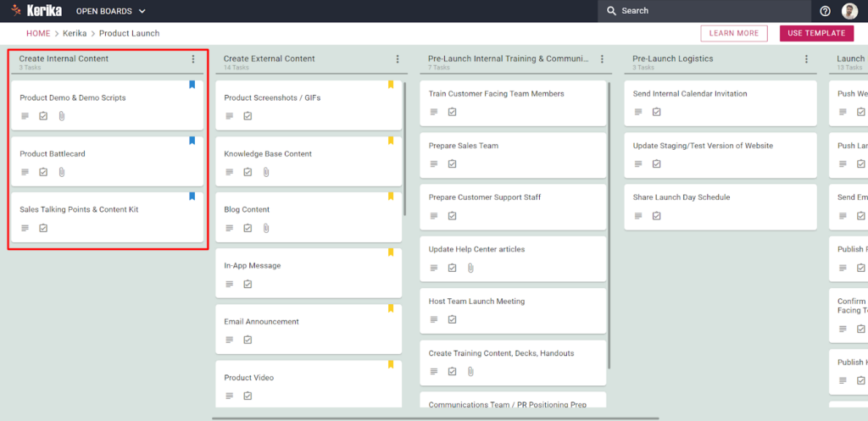Open the Kerika breadcrumb link
Viewport: 868px width, 421px height.
(75, 33)
